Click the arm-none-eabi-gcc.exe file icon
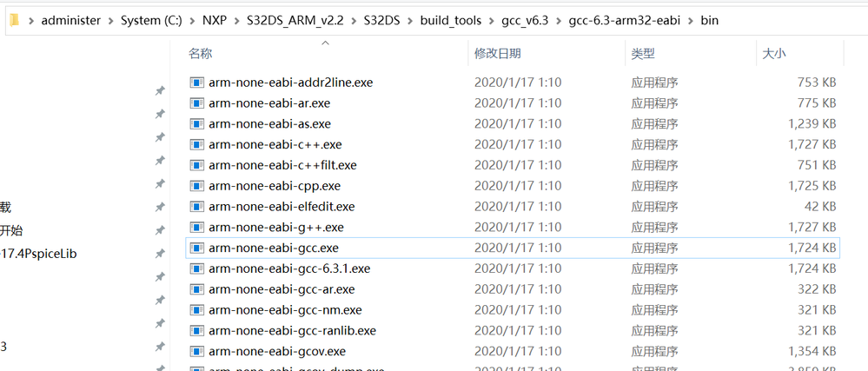This screenshot has height=371, width=868. [197, 248]
